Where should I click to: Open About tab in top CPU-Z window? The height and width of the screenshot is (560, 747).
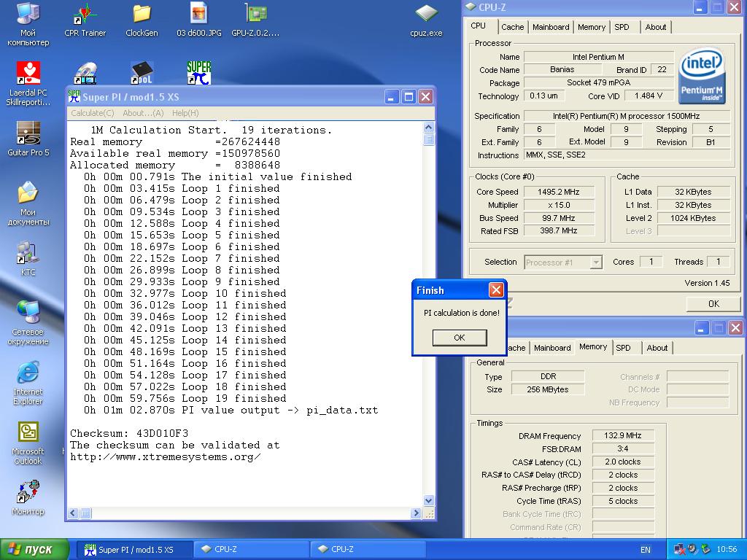click(656, 27)
